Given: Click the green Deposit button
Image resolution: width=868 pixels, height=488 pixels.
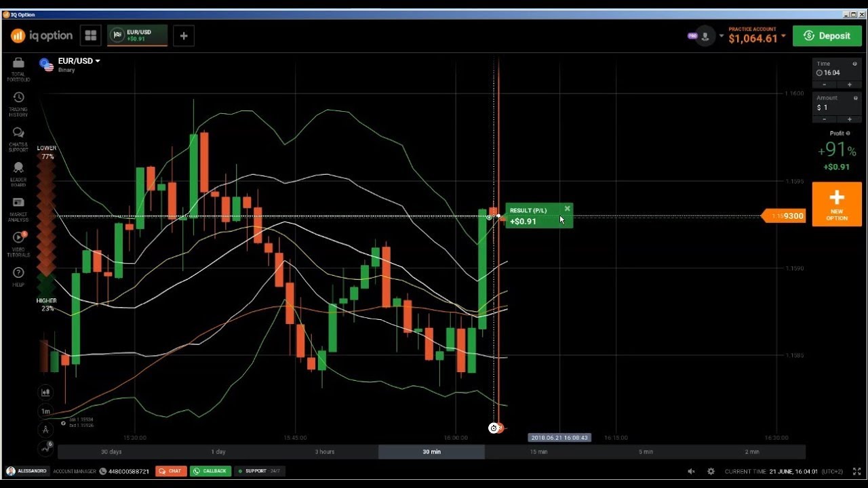Looking at the screenshot, I should [x=827, y=36].
